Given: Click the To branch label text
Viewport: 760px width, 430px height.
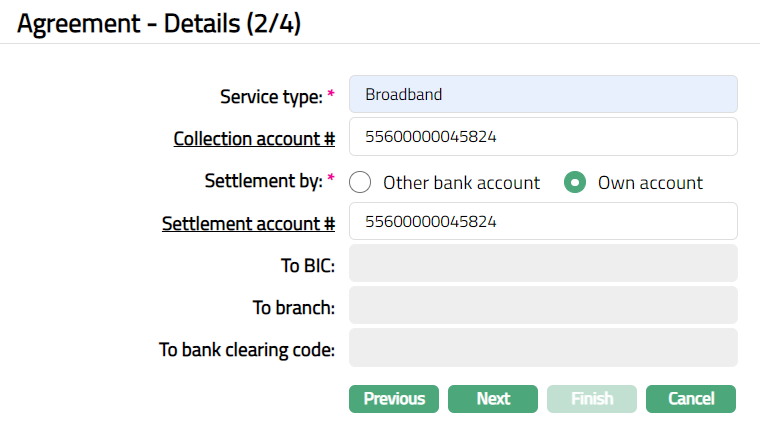Looking at the screenshot, I should [x=293, y=308].
